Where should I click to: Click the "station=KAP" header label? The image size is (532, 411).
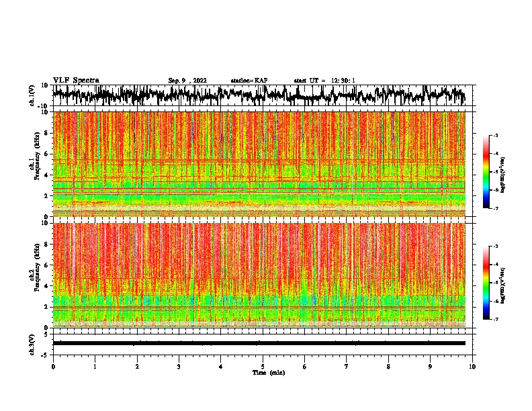[x=249, y=81]
